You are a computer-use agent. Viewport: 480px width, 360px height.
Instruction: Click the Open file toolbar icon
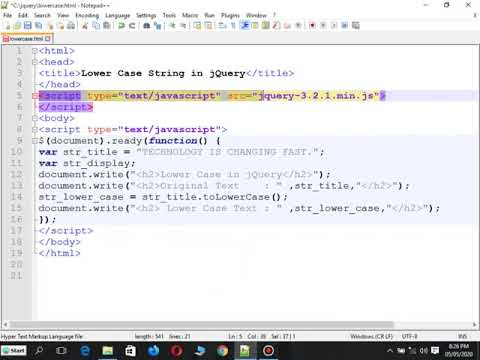pyautogui.click(x=17, y=26)
